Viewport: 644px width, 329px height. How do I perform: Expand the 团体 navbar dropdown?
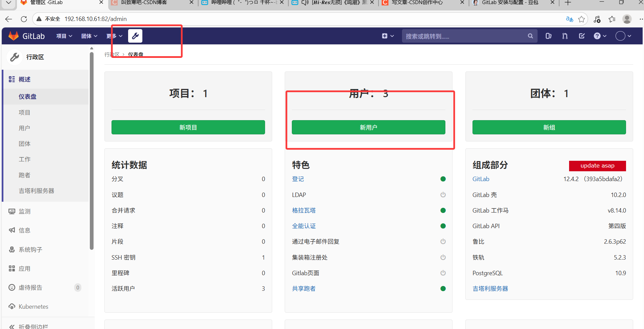tap(89, 36)
